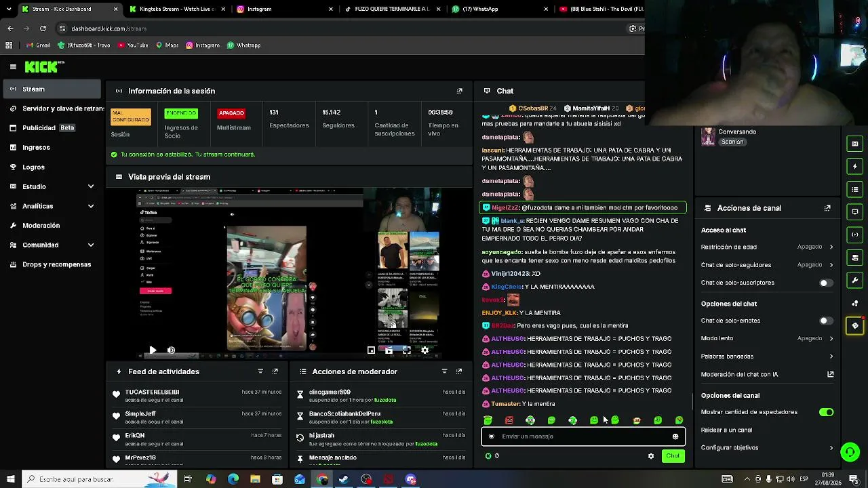Select the angry red emote
868x488 pixels.
click(x=509, y=421)
